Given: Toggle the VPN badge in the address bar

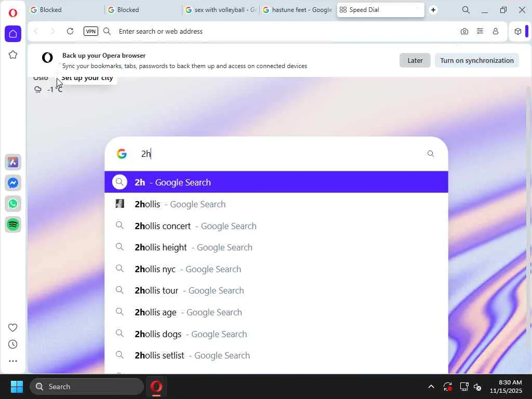Looking at the screenshot, I should click(90, 31).
